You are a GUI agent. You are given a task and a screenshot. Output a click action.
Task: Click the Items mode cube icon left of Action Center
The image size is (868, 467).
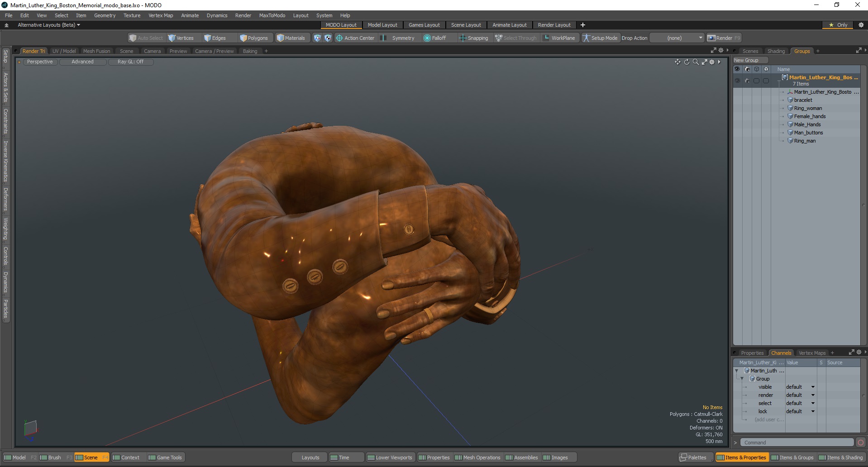317,38
